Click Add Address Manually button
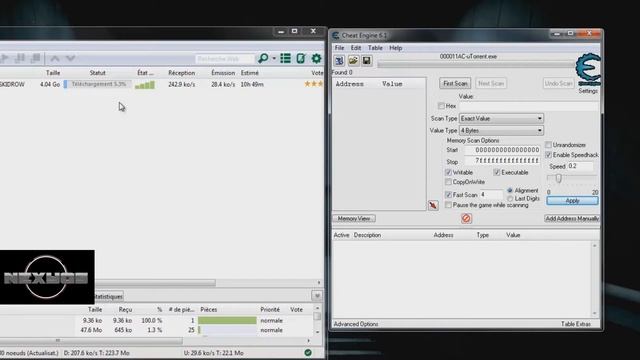This screenshot has width=640, height=360. pos(572,218)
